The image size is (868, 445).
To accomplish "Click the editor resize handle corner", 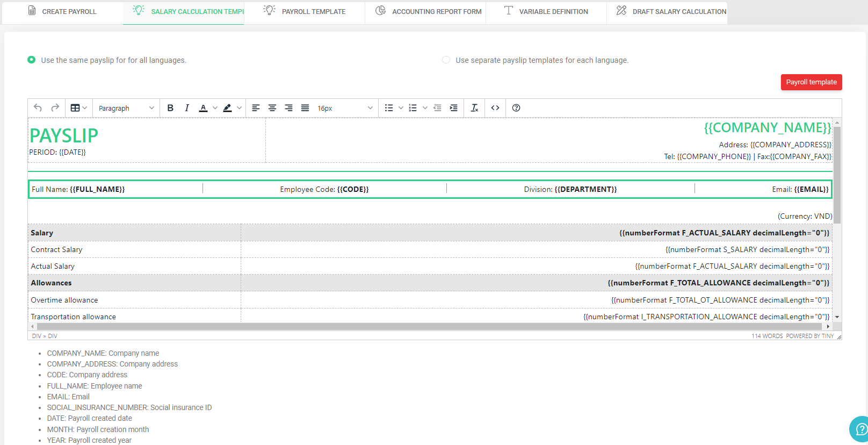I will click(839, 336).
